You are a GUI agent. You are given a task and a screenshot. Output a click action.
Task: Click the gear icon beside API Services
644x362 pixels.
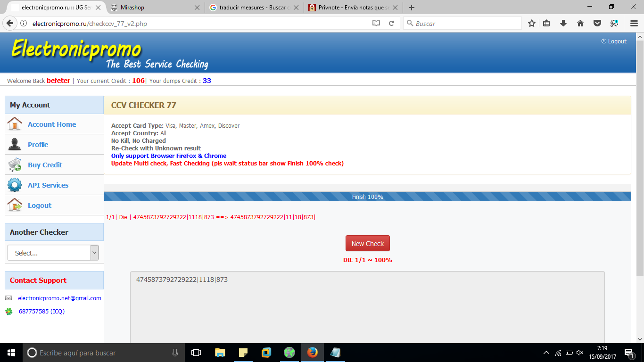(x=15, y=185)
